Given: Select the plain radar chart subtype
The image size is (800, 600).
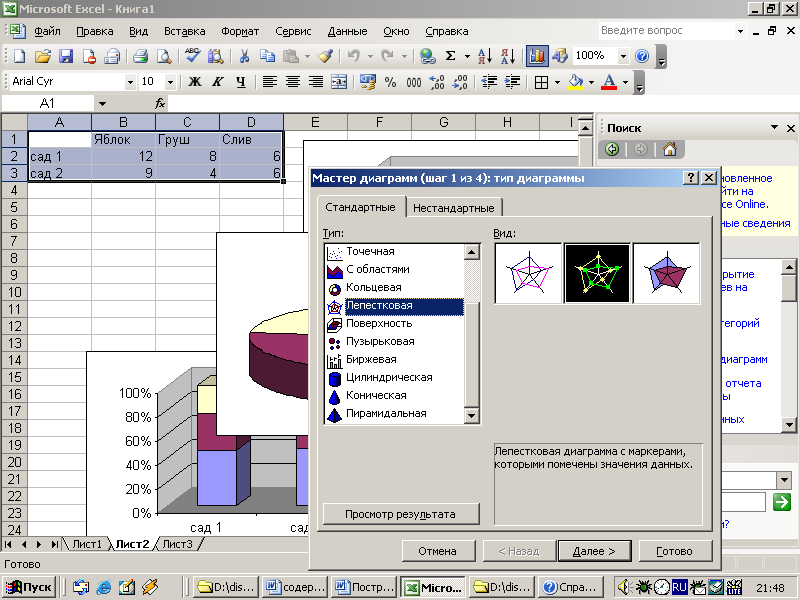Looking at the screenshot, I should 528,273.
